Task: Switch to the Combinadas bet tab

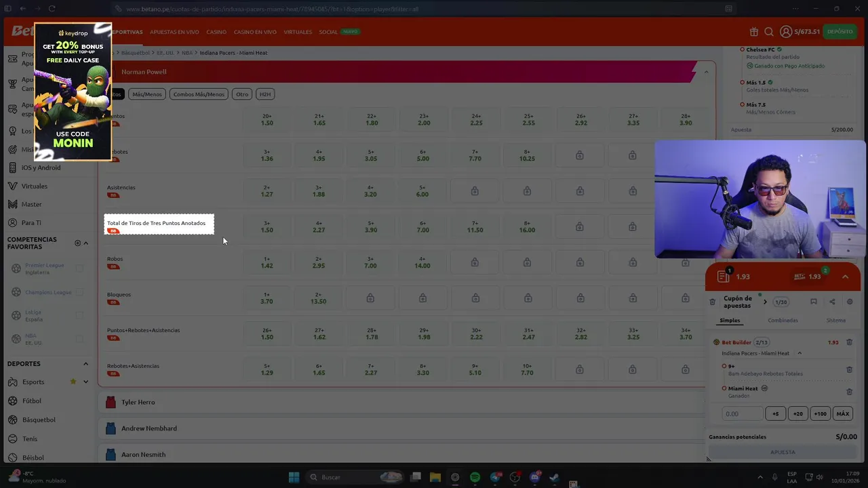Action: tap(783, 320)
